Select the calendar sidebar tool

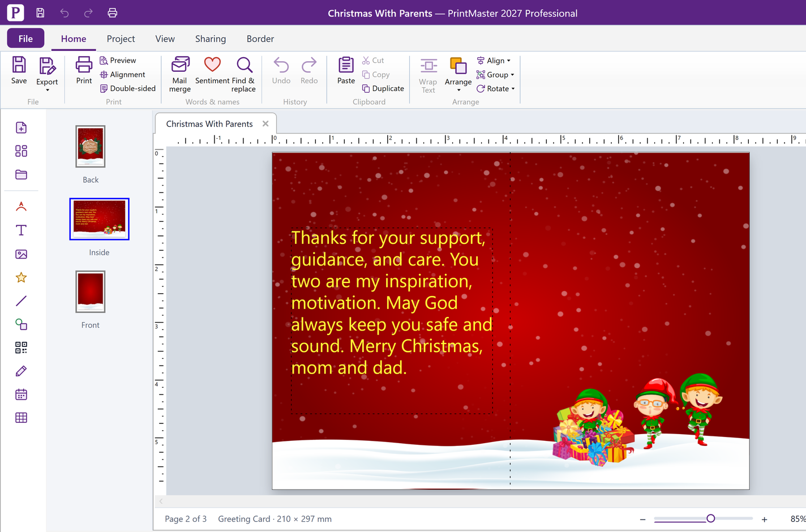(21, 394)
